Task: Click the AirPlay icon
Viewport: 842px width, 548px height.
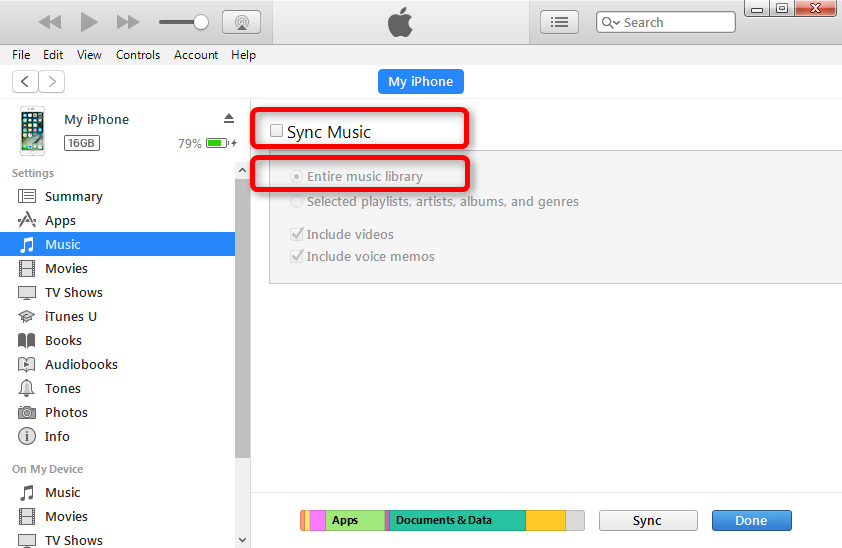Action: [240, 22]
